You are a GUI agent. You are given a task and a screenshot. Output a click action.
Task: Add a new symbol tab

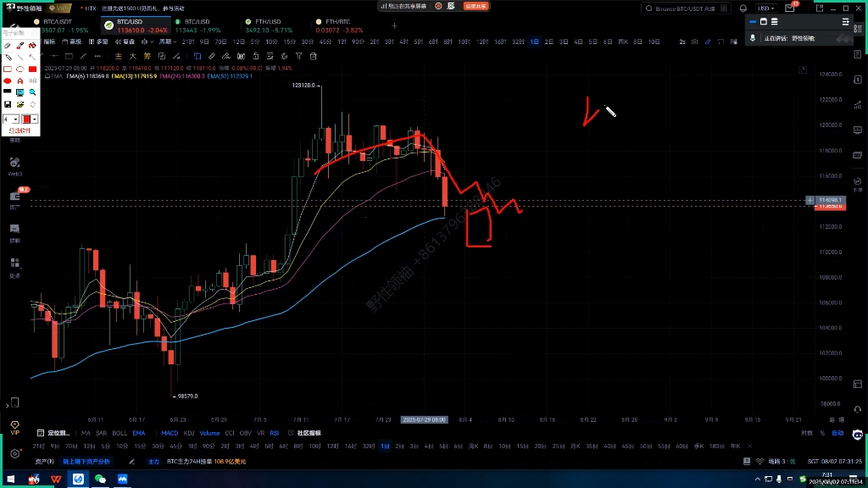[x=394, y=25]
